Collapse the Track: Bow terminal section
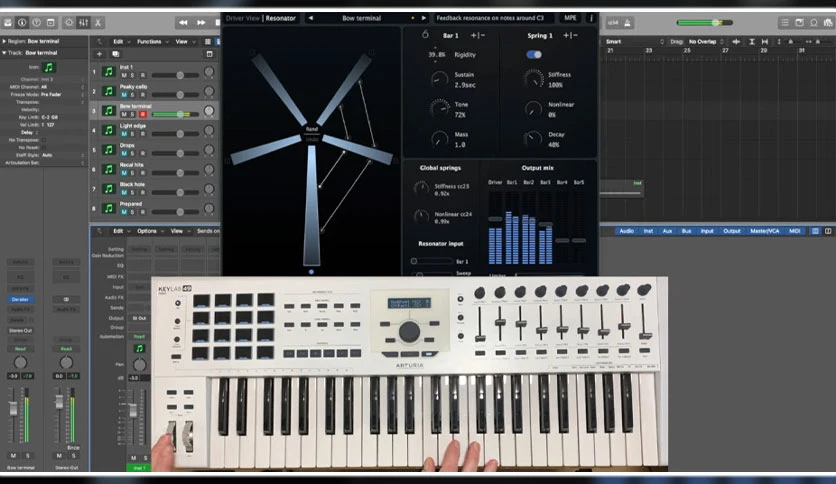 [4, 53]
